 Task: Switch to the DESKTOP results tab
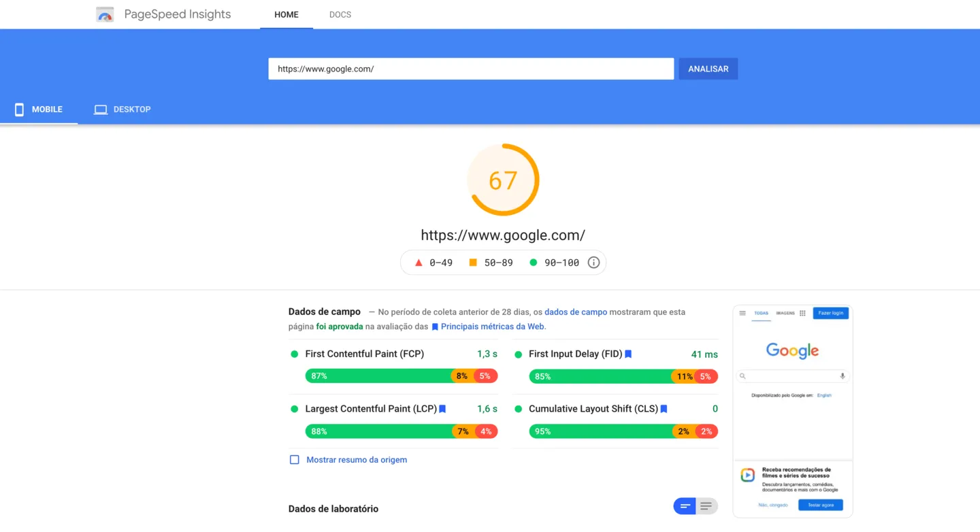122,110
